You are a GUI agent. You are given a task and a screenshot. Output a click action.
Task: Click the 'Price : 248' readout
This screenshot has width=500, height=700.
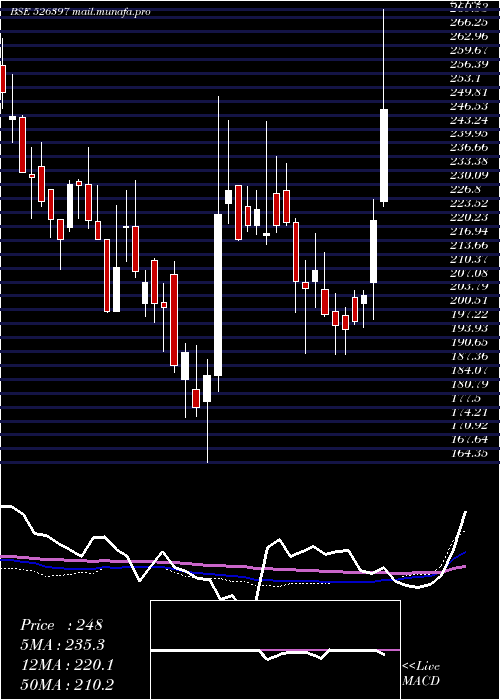click(62, 625)
